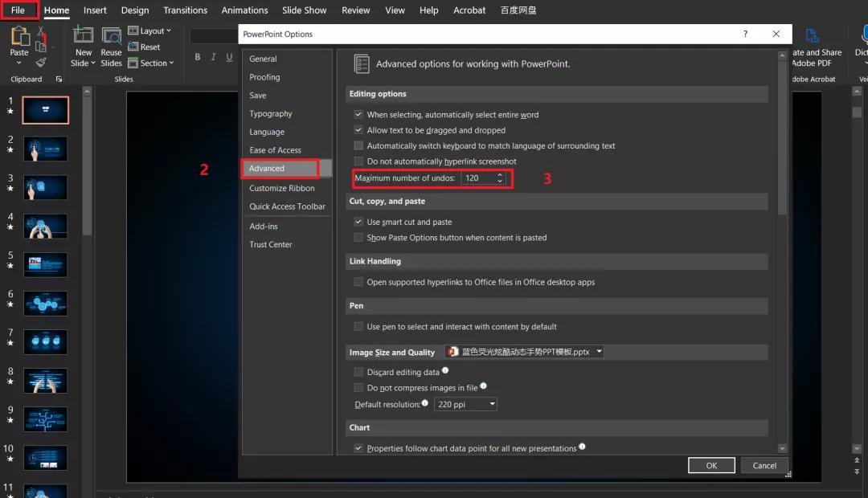Image resolution: width=868 pixels, height=498 pixels.
Task: Enable Open supported hyperlinks in Office desktop apps
Action: 358,282
